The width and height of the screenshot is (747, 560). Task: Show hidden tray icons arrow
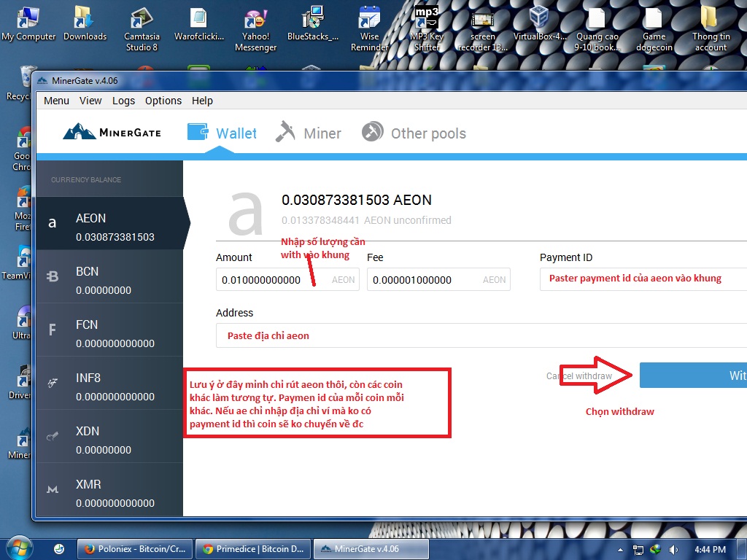[x=620, y=550]
